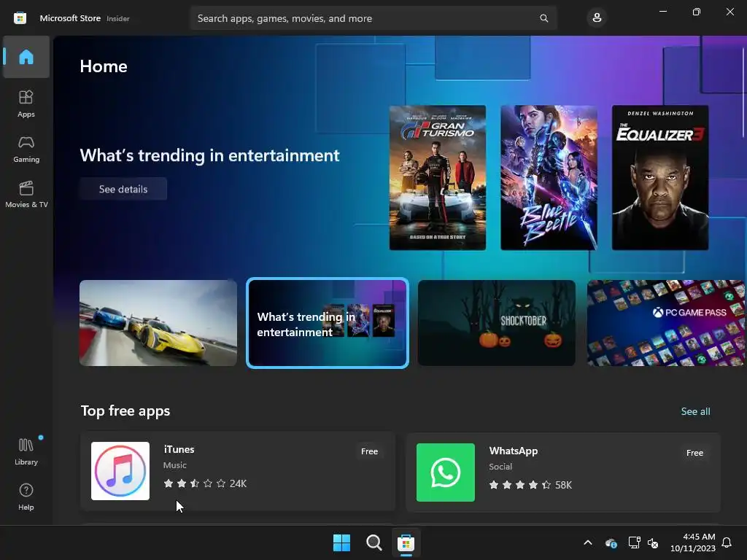Image resolution: width=747 pixels, height=560 pixels.
Task: Select the Shocktober carousel card
Action: [496, 323]
